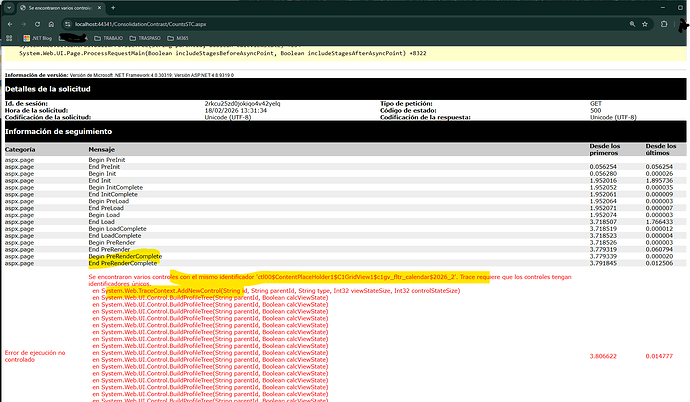Screen dimensions: 690x402
Task: Open the .NET Blog bookmark
Action: (x=38, y=38)
